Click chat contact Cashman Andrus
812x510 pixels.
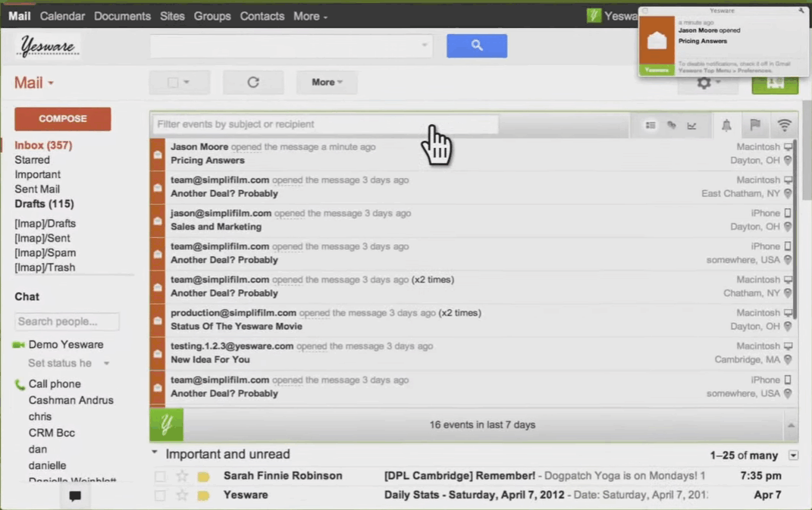tap(71, 400)
